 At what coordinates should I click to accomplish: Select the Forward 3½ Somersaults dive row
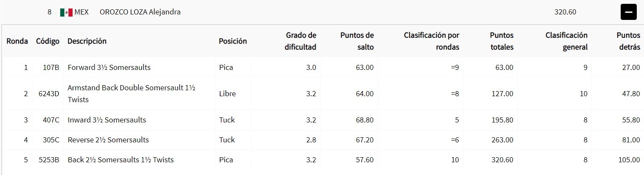pyautogui.click(x=109, y=67)
